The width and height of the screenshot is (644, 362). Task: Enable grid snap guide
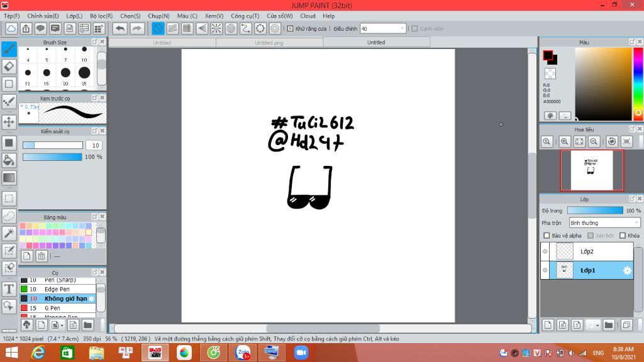click(187, 28)
